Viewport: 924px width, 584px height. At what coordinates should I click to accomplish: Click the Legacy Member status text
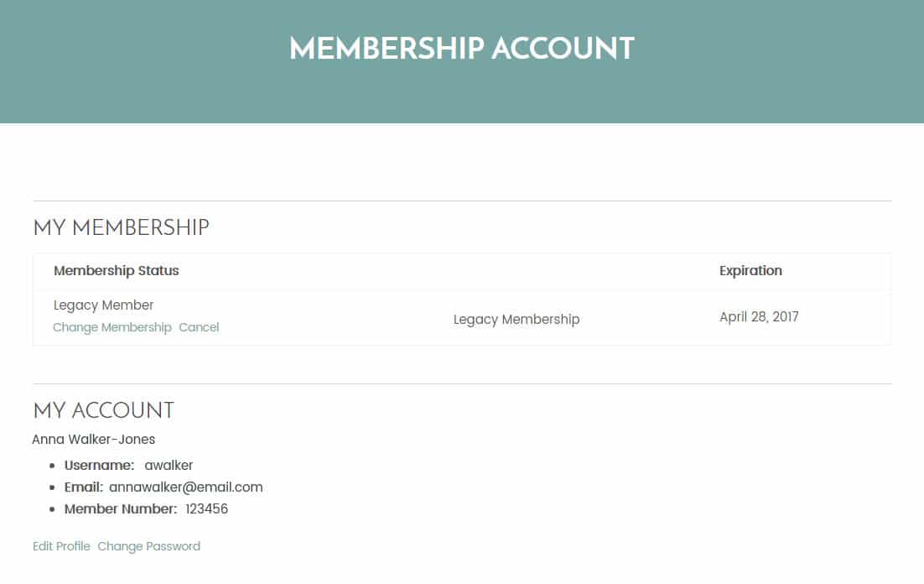coord(103,305)
